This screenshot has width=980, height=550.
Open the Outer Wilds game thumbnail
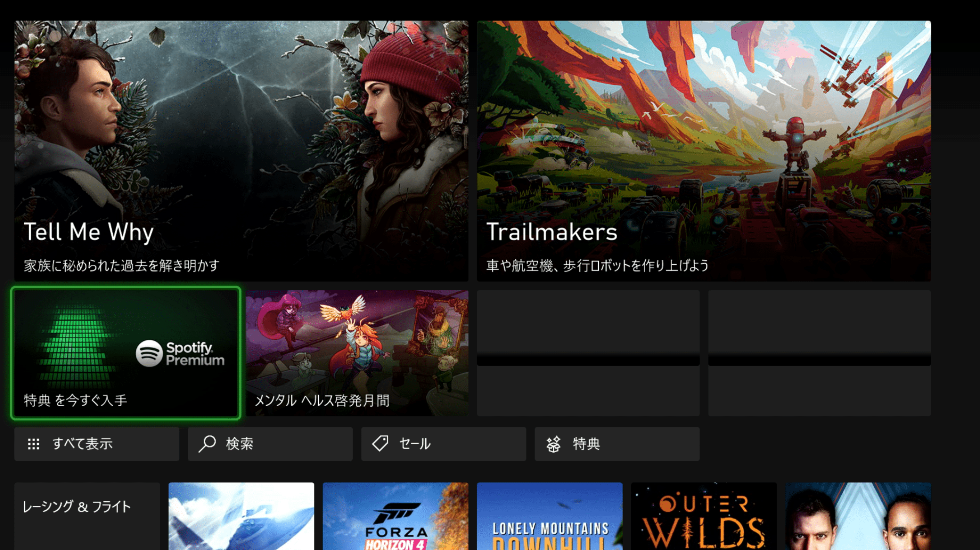[x=704, y=516]
